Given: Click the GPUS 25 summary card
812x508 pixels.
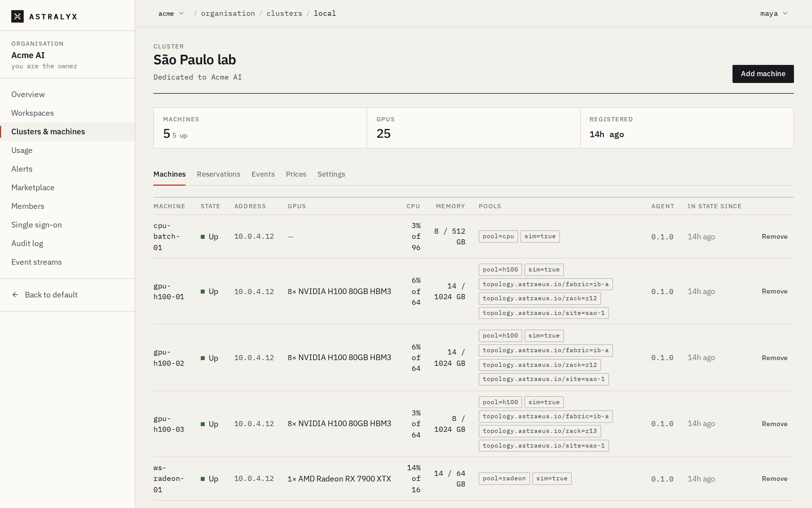Looking at the screenshot, I should (473, 128).
